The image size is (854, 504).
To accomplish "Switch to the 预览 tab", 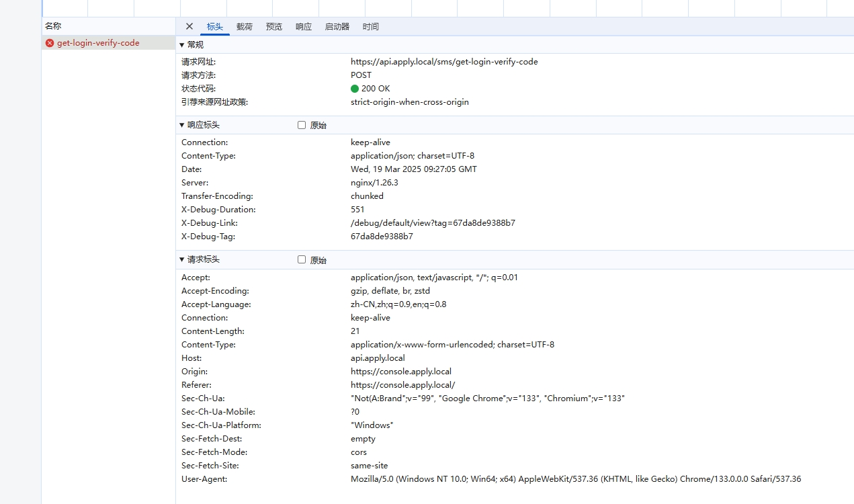I will coord(274,27).
